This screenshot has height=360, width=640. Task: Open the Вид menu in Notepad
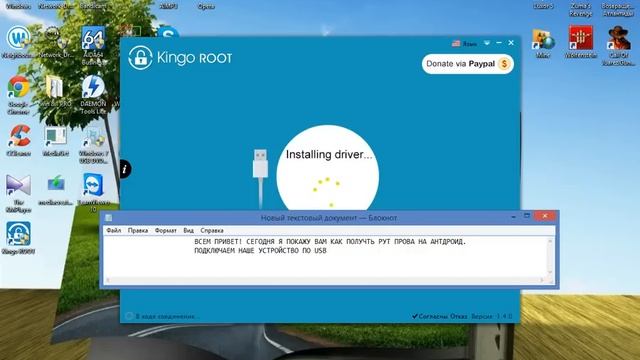coord(188,230)
